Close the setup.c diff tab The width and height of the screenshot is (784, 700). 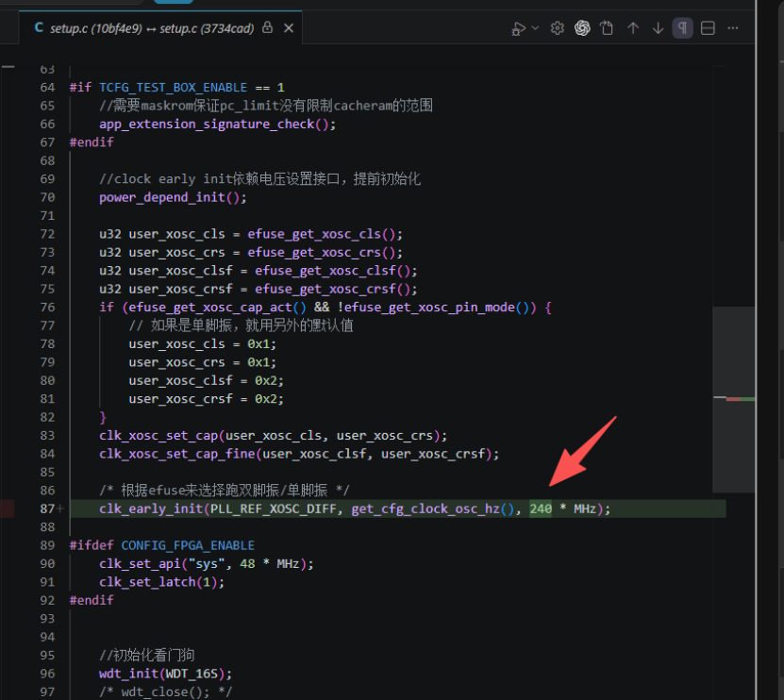point(289,28)
